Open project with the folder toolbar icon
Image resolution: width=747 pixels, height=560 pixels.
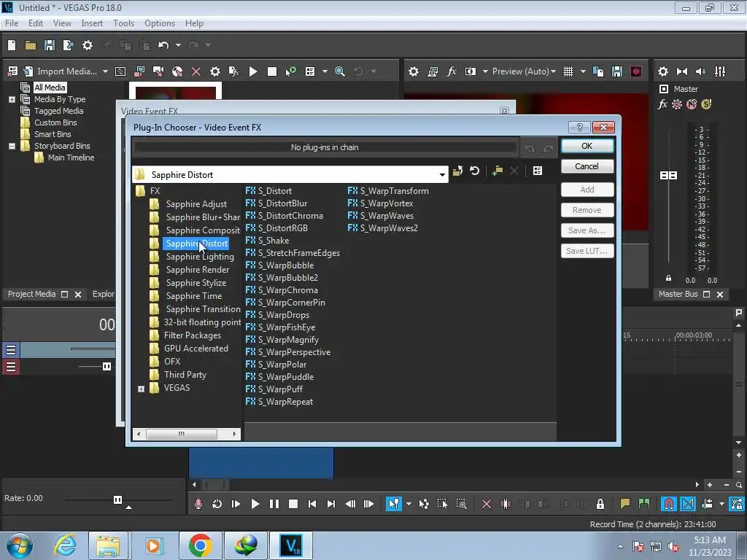(x=31, y=45)
